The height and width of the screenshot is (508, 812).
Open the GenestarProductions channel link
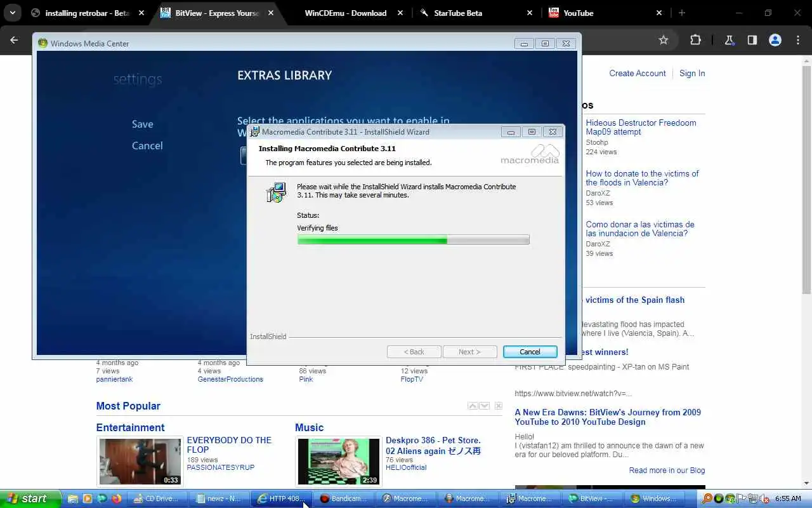230,379
